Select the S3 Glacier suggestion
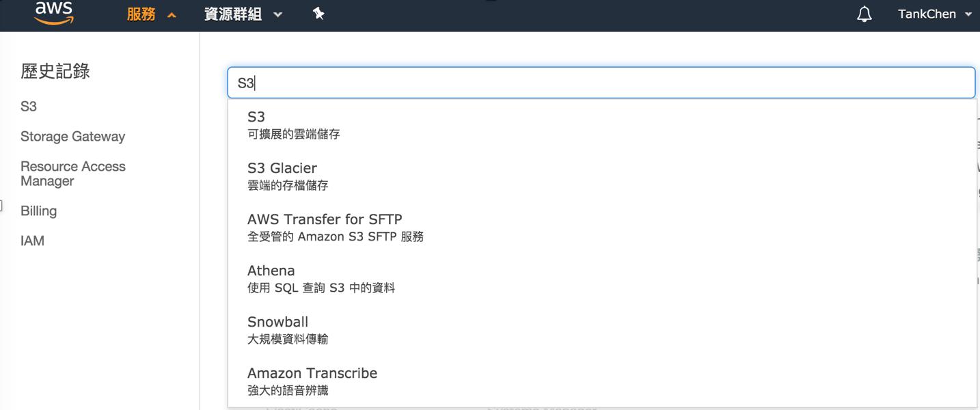The image size is (980, 410). (601, 176)
